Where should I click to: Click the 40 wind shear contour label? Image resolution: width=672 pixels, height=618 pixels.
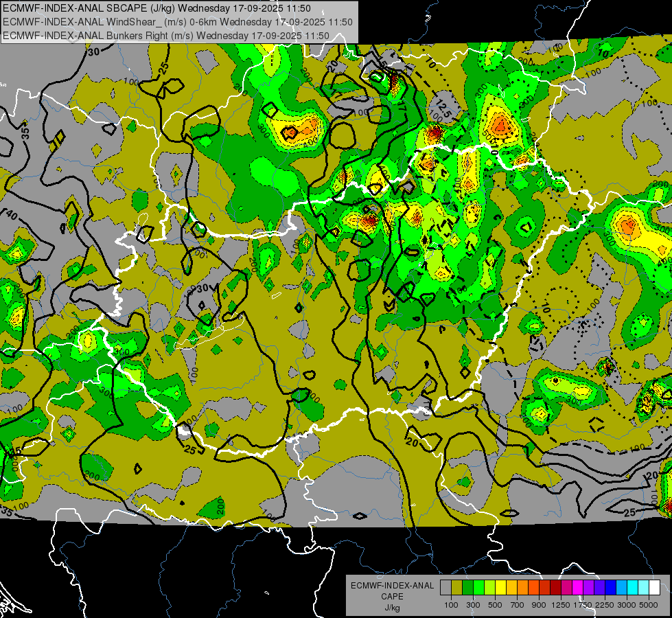click(12, 214)
